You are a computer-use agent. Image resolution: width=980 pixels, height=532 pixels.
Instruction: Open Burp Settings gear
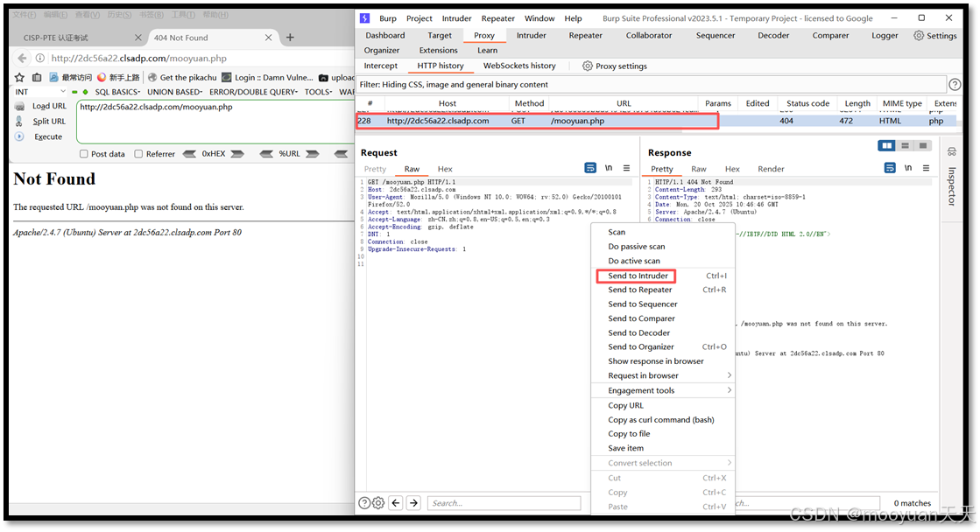click(x=918, y=36)
